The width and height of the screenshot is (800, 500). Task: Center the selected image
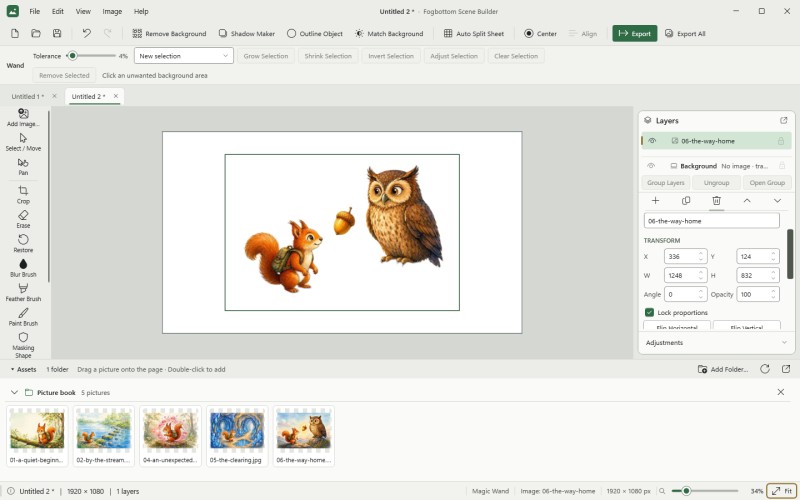point(541,34)
